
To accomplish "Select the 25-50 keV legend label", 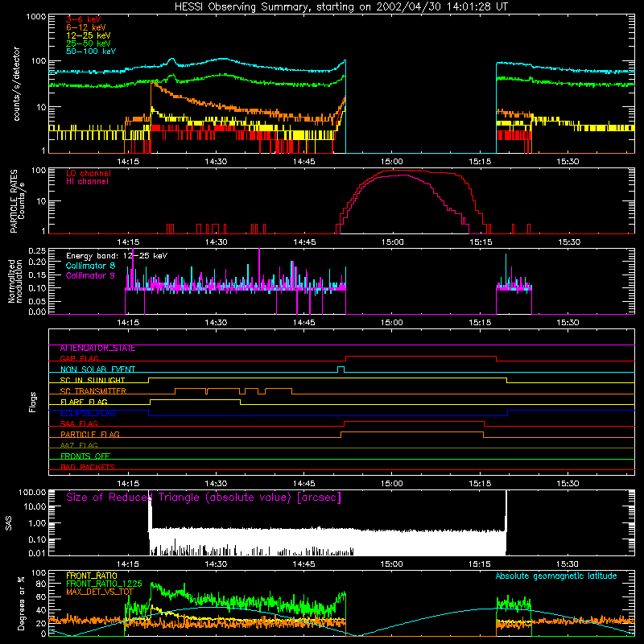I will 89,43.
